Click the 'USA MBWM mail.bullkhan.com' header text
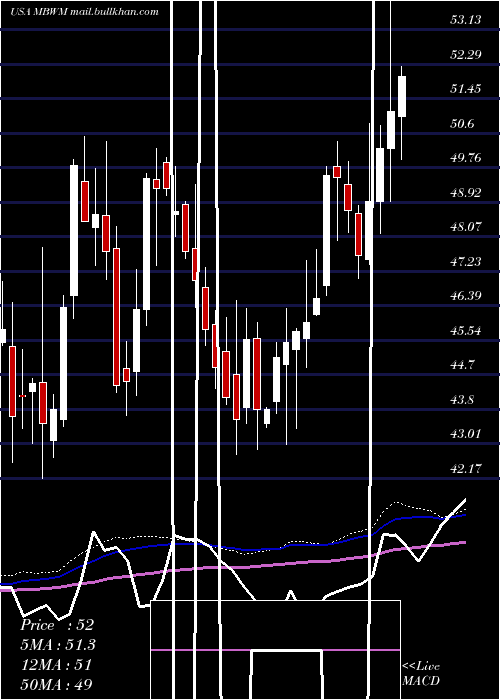Viewport: 500px width, 700px height. pyautogui.click(x=84, y=12)
